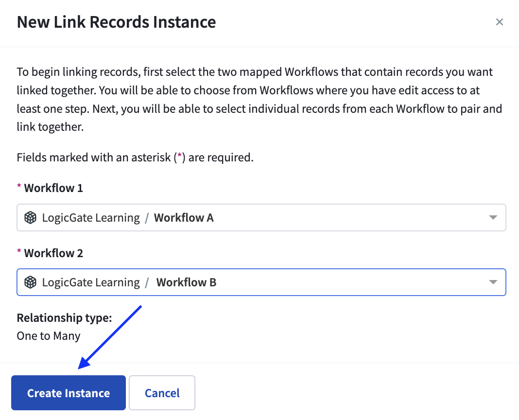Viewport: 519px width, 420px height.
Task: Expand the Workflow 1 dropdown arrow
Action: click(493, 218)
